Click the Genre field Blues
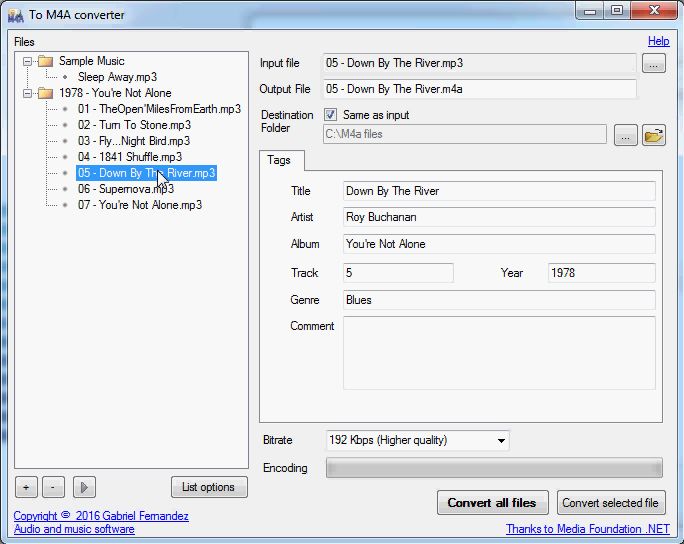This screenshot has width=684, height=544. click(x=499, y=300)
